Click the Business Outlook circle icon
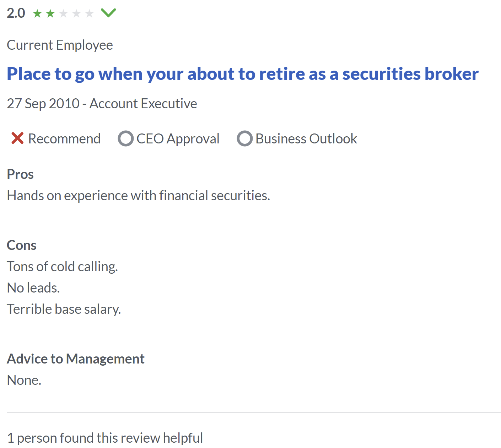This screenshot has width=501, height=448. pos(245,138)
